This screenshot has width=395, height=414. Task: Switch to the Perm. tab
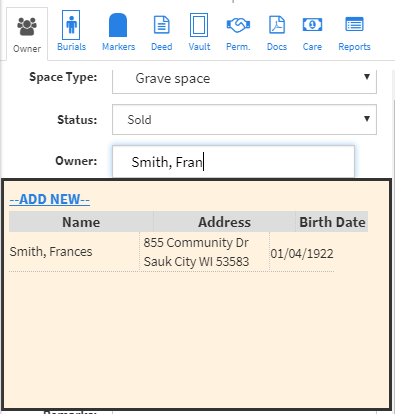pos(238,33)
